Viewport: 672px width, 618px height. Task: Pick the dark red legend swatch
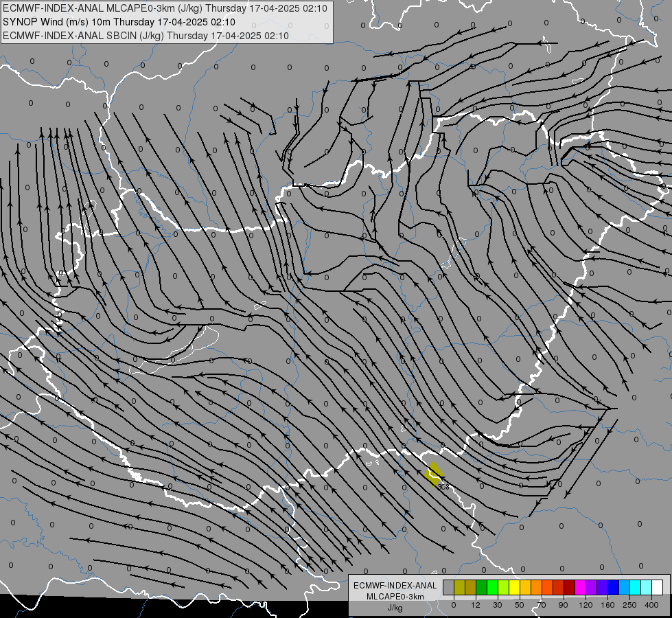click(x=569, y=587)
